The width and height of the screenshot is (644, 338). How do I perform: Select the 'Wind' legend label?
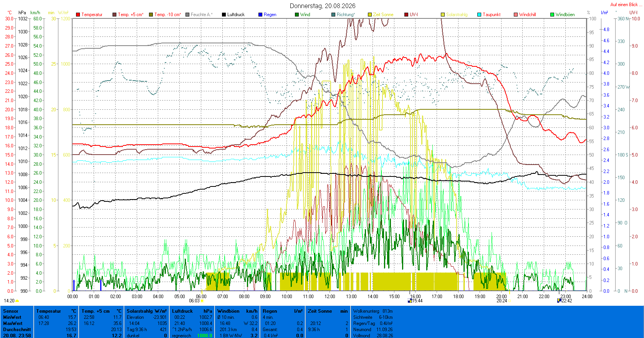coord(305,15)
